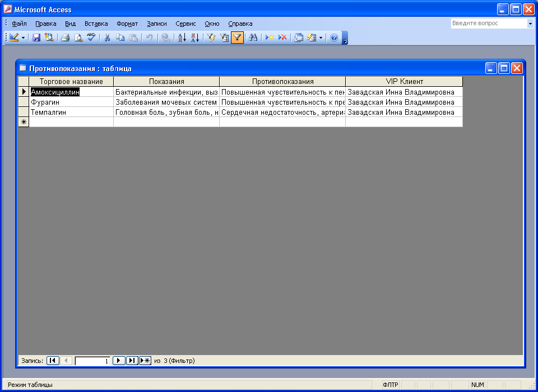538x392 pixels.
Task: Click the Access icon in application title bar
Action: (x=7, y=10)
